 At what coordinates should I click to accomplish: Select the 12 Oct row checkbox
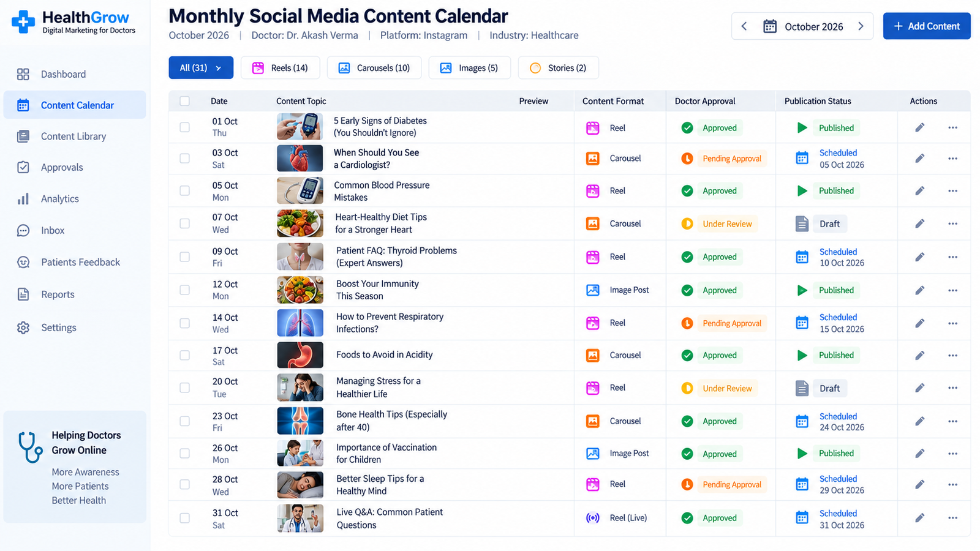click(x=184, y=290)
